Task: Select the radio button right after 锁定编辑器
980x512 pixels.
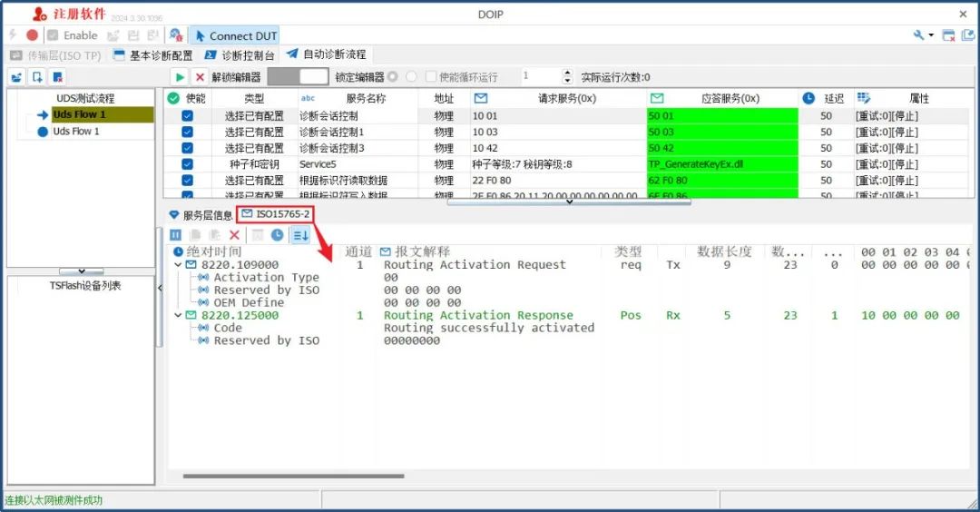Action: (393, 77)
